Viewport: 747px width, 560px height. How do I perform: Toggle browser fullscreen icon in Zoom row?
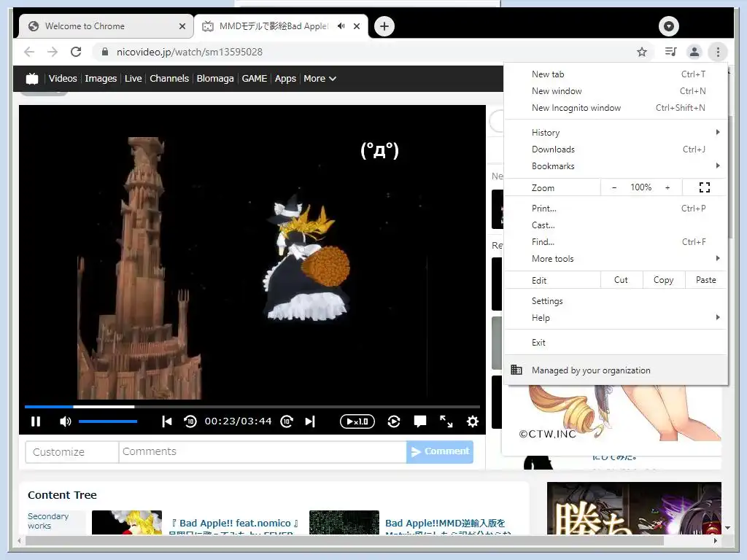pos(705,187)
